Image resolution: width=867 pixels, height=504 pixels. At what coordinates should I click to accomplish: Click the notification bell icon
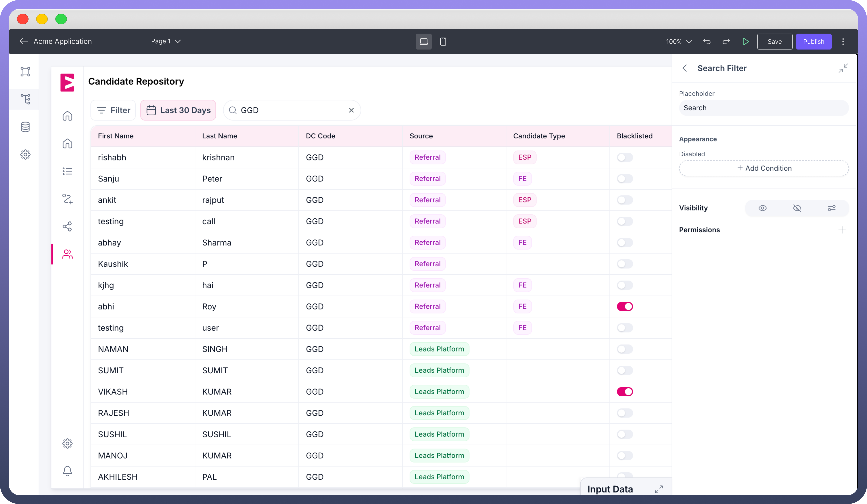click(x=67, y=471)
